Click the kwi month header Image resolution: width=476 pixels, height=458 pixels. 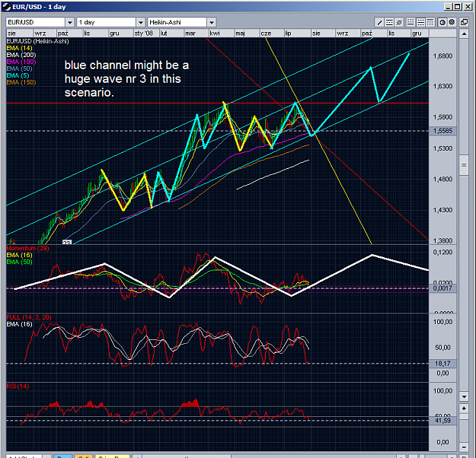pos(222,33)
